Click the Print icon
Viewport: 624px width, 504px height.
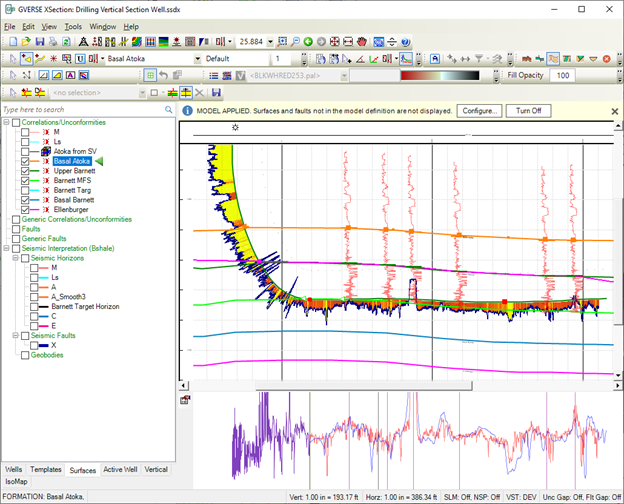pos(53,41)
